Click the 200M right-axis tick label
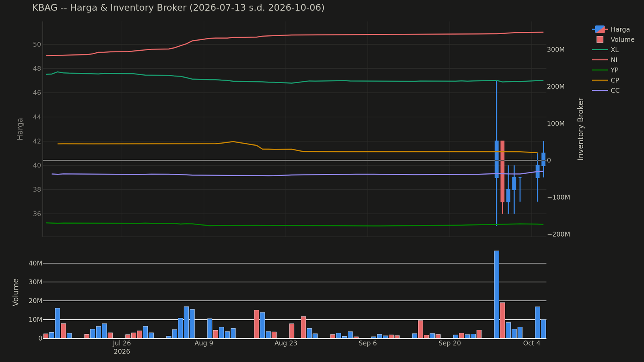The height and width of the screenshot is (362, 644). pyautogui.click(x=556, y=86)
